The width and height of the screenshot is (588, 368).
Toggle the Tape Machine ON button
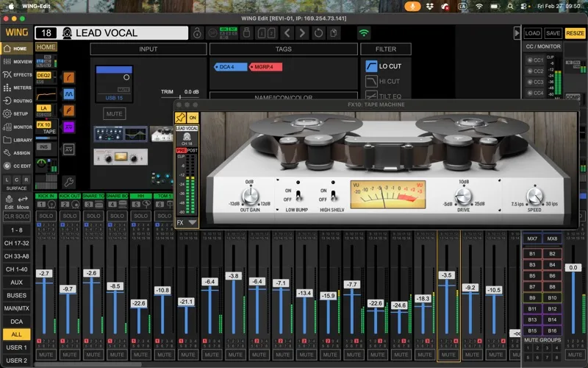tap(193, 118)
